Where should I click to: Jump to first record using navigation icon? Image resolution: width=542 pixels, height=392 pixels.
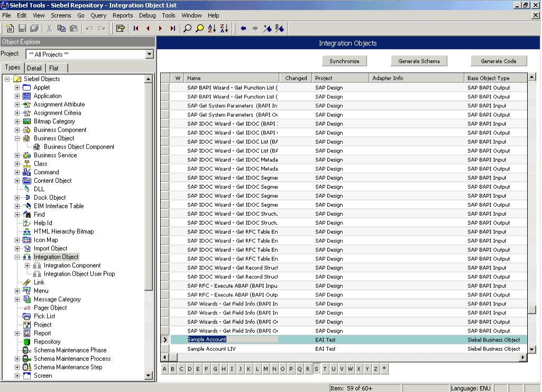tap(135, 29)
